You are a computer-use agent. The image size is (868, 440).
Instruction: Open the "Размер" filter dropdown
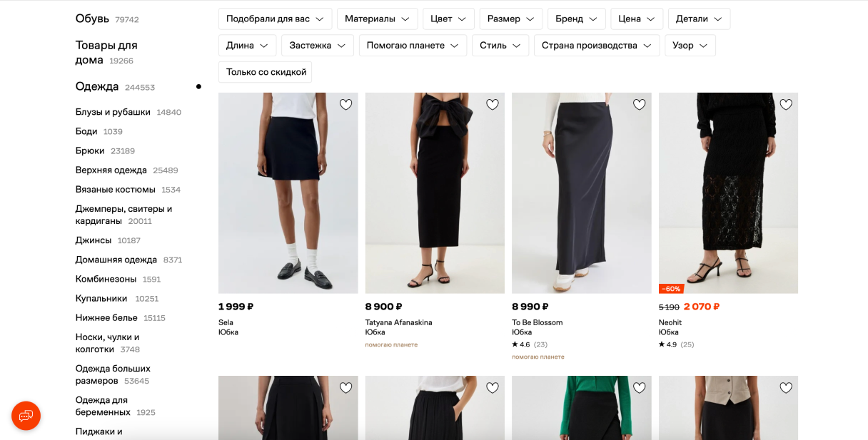point(510,19)
